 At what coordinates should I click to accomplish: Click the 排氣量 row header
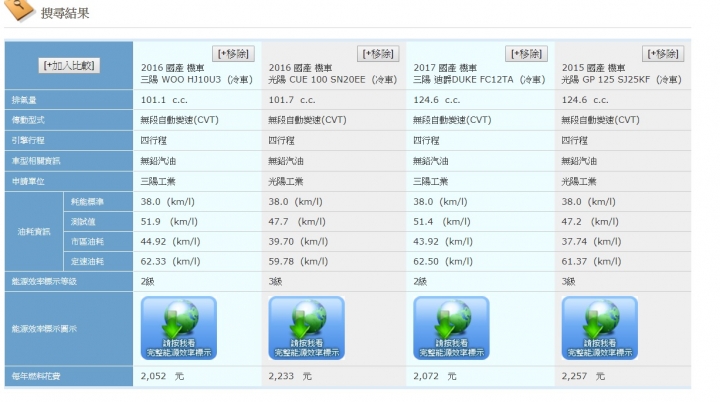[x=69, y=100]
